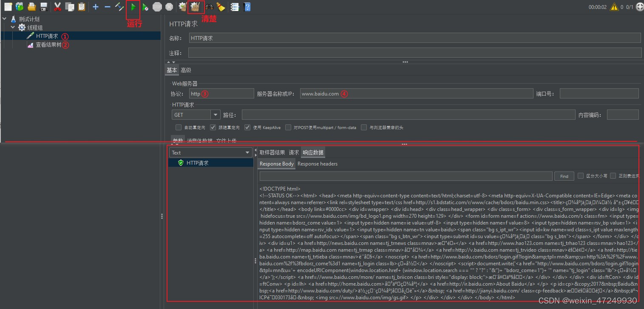644x309 pixels.
Task: Start the test with green Run arrow
Action: pyautogui.click(x=133, y=7)
